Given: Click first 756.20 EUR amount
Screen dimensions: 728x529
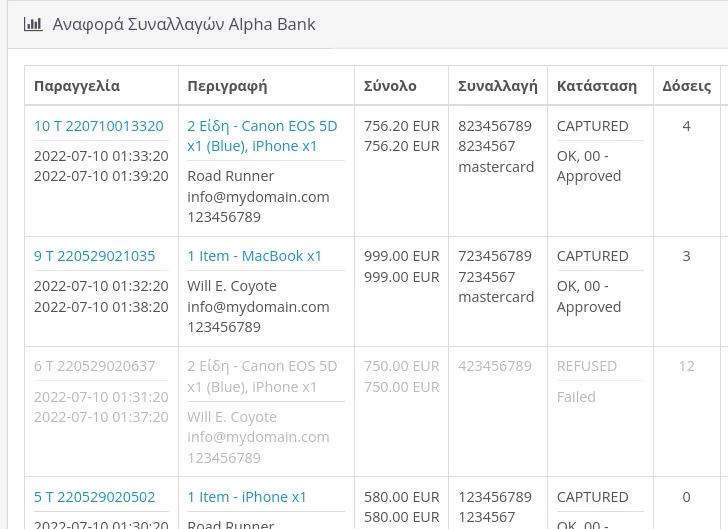Looking at the screenshot, I should 402,126.
